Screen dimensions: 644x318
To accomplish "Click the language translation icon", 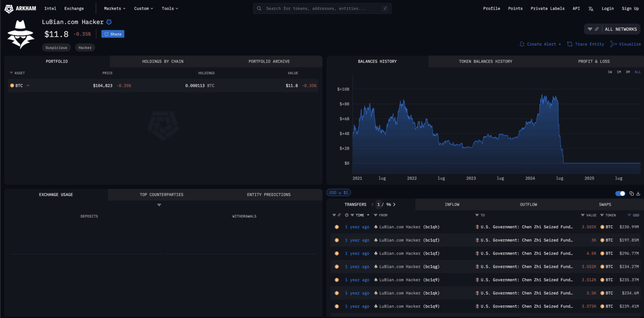I will [591, 9].
